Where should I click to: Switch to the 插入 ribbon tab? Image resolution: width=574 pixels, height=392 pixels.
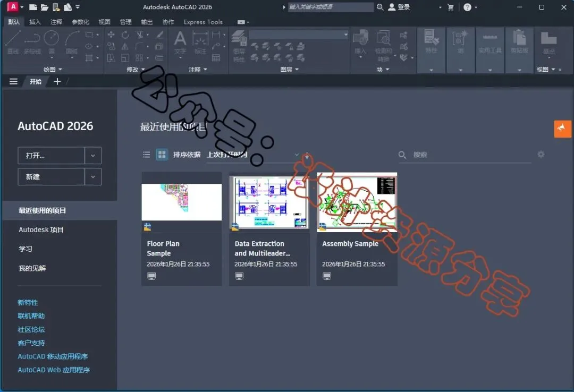35,22
